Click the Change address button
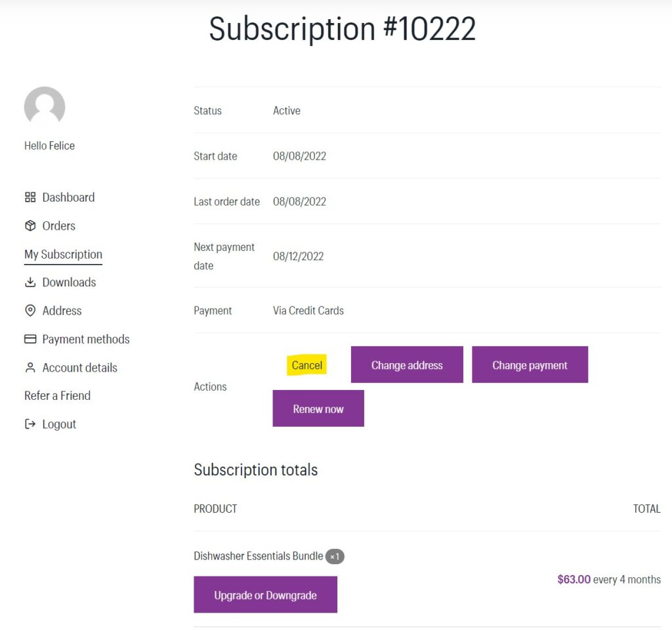This screenshot has height=631, width=672. pyautogui.click(x=406, y=364)
